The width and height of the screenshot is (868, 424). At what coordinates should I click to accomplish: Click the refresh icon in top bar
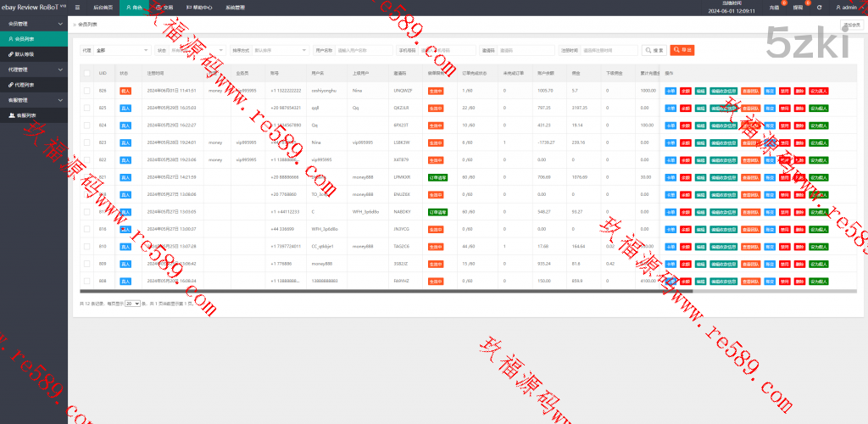pyautogui.click(x=819, y=7)
